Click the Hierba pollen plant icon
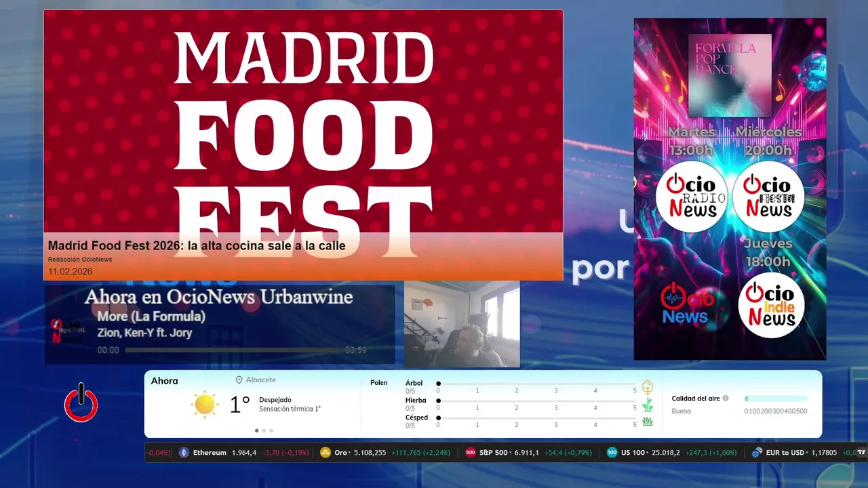Image resolution: width=868 pixels, height=488 pixels. pyautogui.click(x=648, y=405)
